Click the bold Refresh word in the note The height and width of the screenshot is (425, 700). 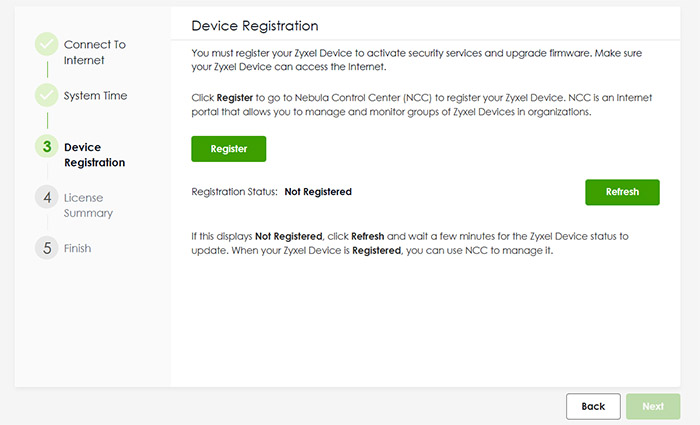point(367,236)
